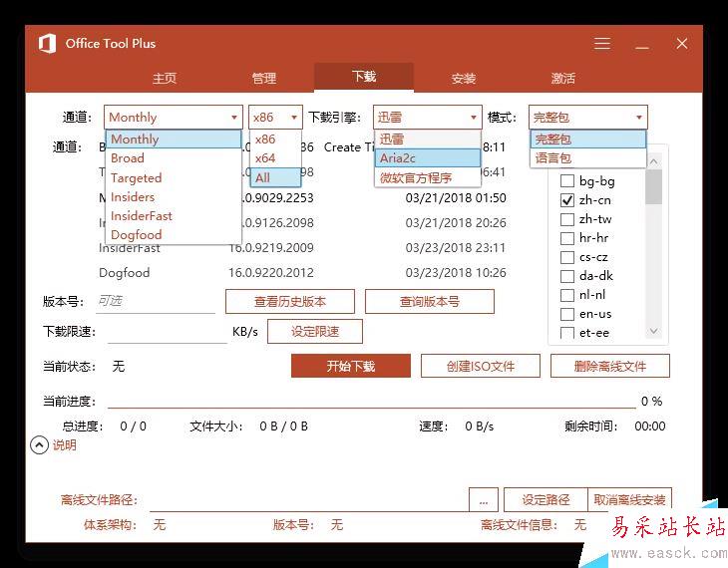Screen dimensions: 728x568
Task: Choose Broad channel option
Action: coord(174,158)
